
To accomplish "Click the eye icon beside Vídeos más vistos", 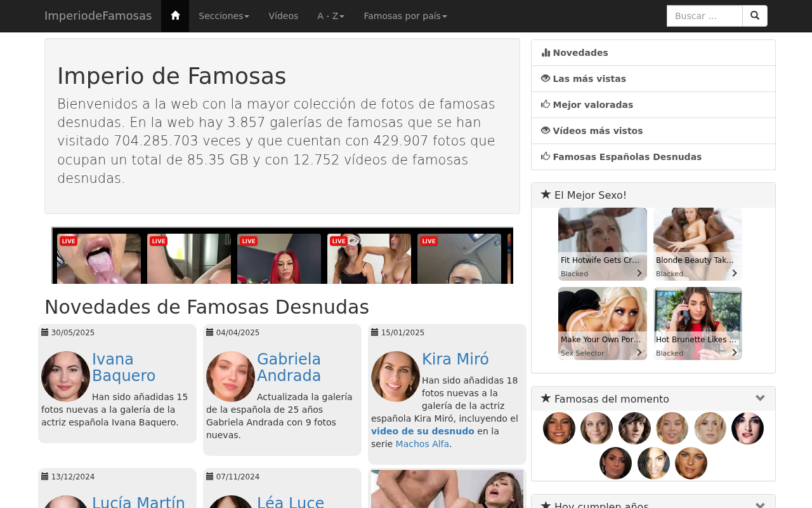I will tap(546, 130).
